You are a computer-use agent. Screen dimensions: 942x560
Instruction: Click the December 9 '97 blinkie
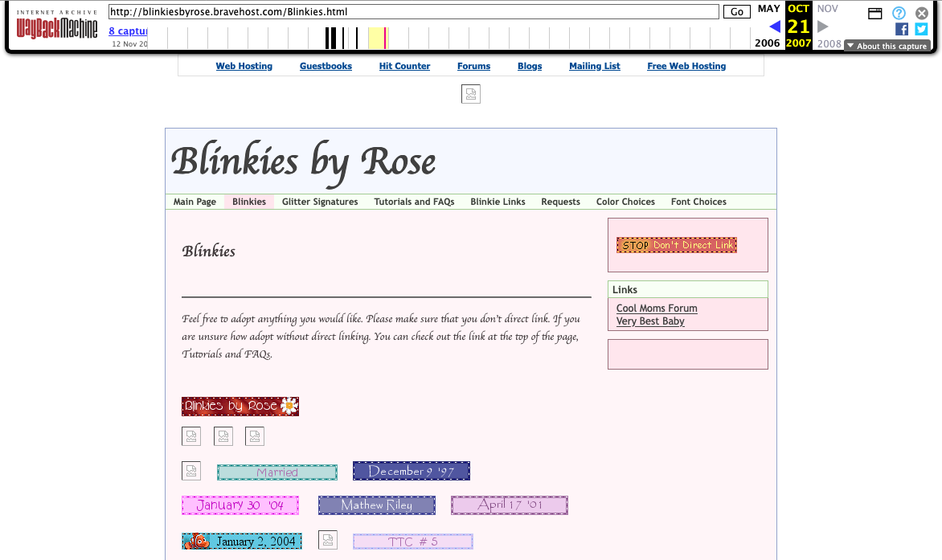click(412, 472)
